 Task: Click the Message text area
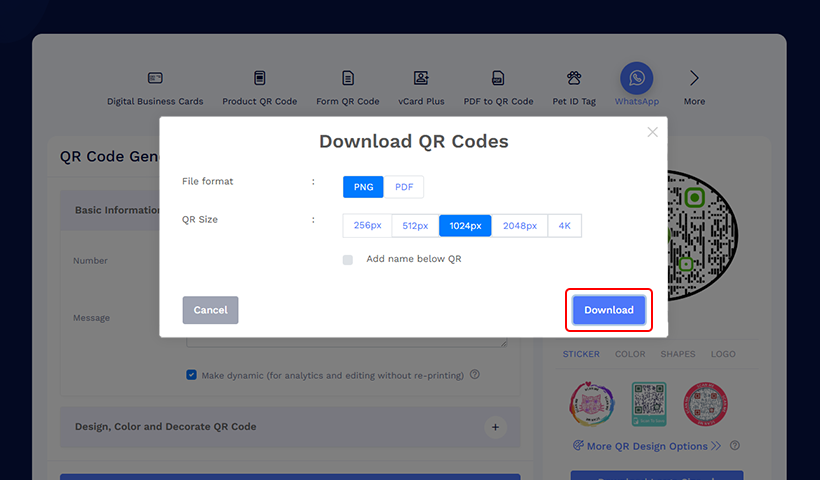pos(347,341)
